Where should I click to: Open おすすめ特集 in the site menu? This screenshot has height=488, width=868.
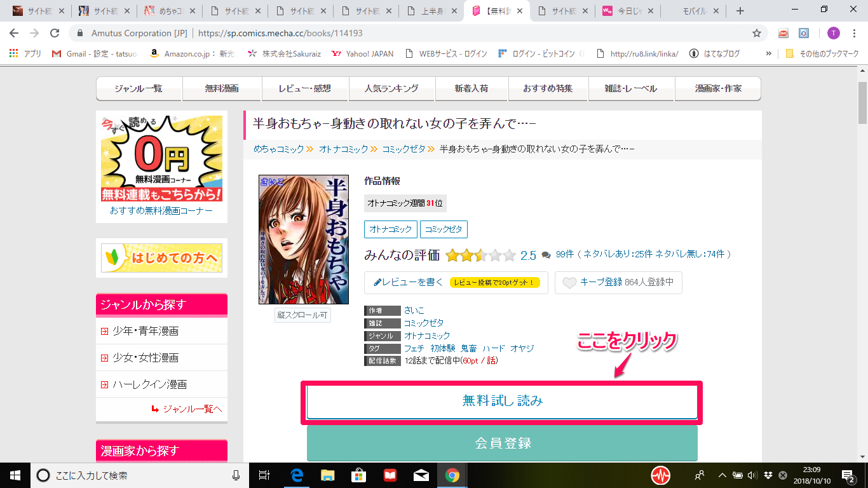[548, 88]
